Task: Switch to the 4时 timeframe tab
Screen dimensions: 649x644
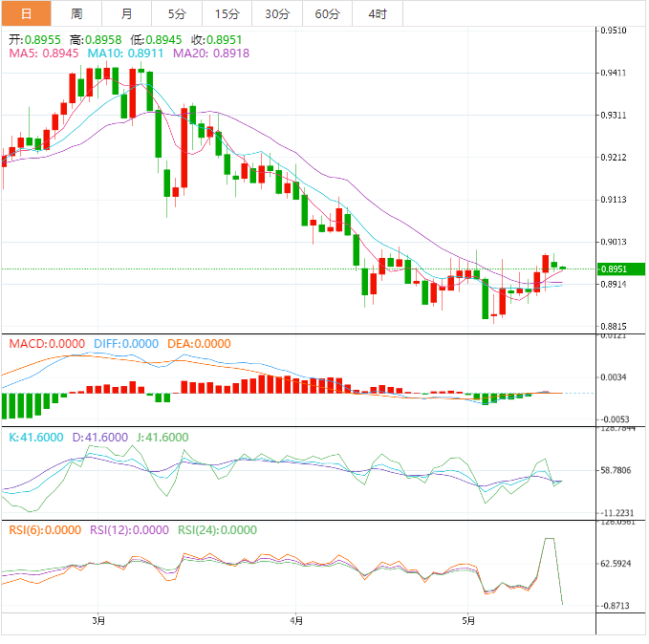Action: pos(378,13)
